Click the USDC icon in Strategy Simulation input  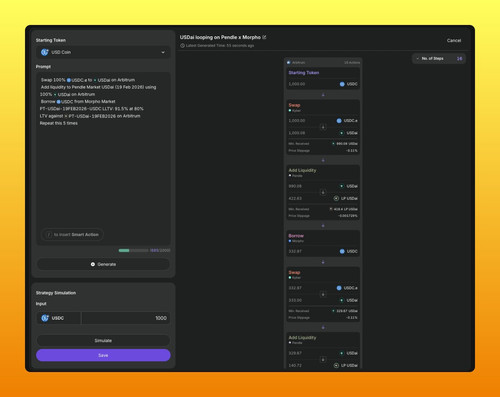click(x=45, y=318)
